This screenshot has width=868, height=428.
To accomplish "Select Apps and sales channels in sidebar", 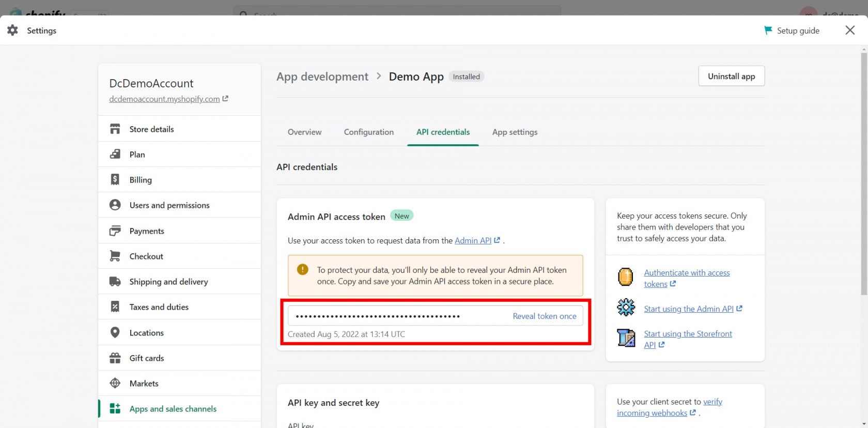I will 173,408.
